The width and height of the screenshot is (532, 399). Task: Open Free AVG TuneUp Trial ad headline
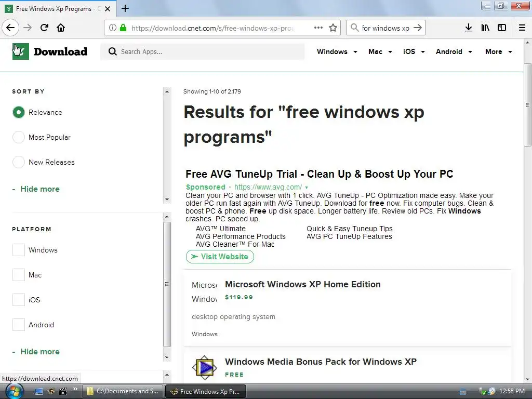tap(320, 174)
